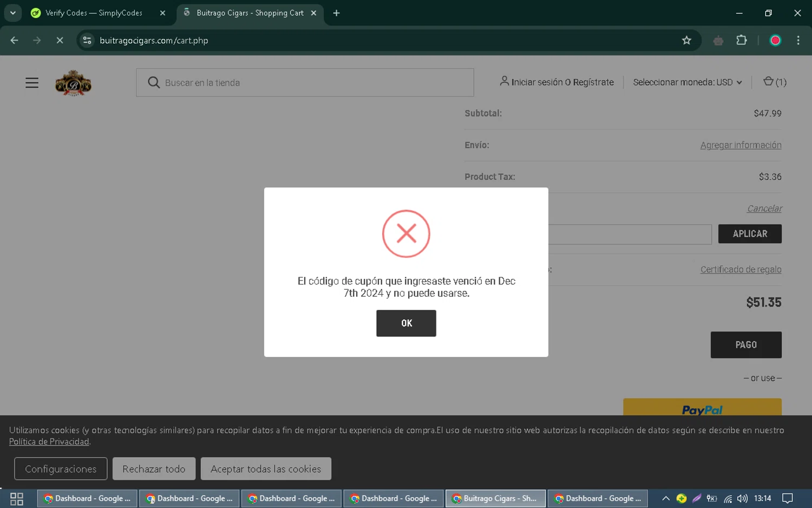The width and height of the screenshot is (812, 508).
Task: Open the Wi-Fi network tray icon
Action: [x=728, y=498]
